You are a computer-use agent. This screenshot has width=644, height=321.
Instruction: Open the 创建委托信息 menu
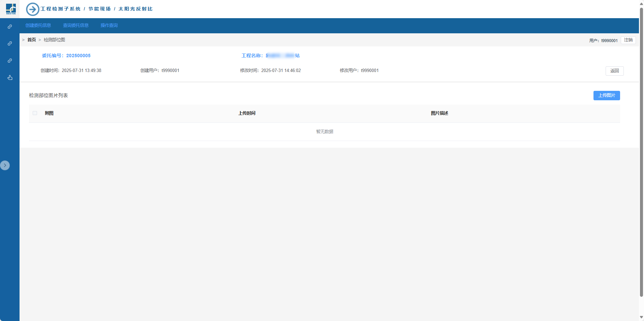[x=38, y=26]
